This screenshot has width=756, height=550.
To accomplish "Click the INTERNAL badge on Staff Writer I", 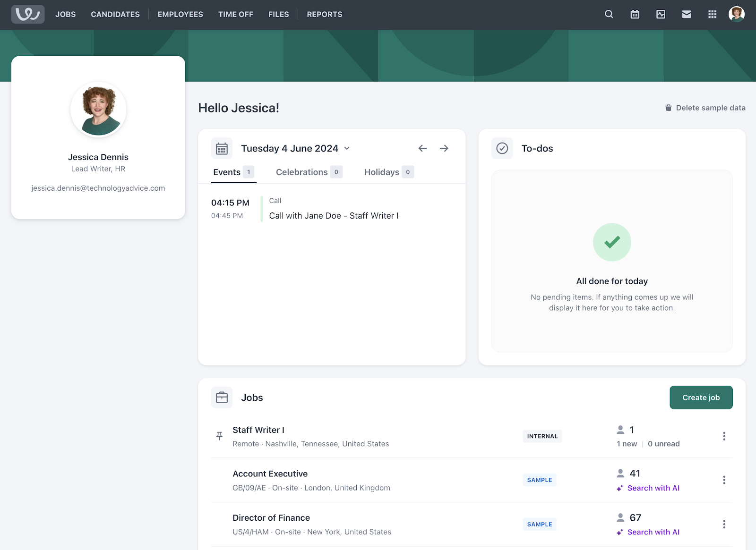I will click(542, 436).
